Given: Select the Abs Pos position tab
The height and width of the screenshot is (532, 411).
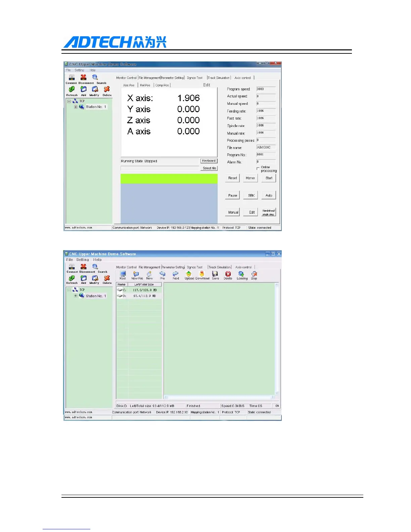Looking at the screenshot, I should coord(129,85).
